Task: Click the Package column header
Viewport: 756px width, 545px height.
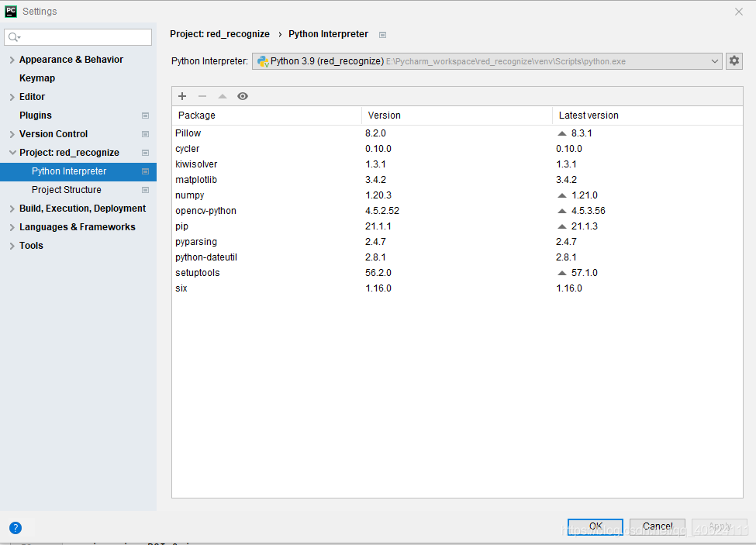Action: tap(267, 116)
